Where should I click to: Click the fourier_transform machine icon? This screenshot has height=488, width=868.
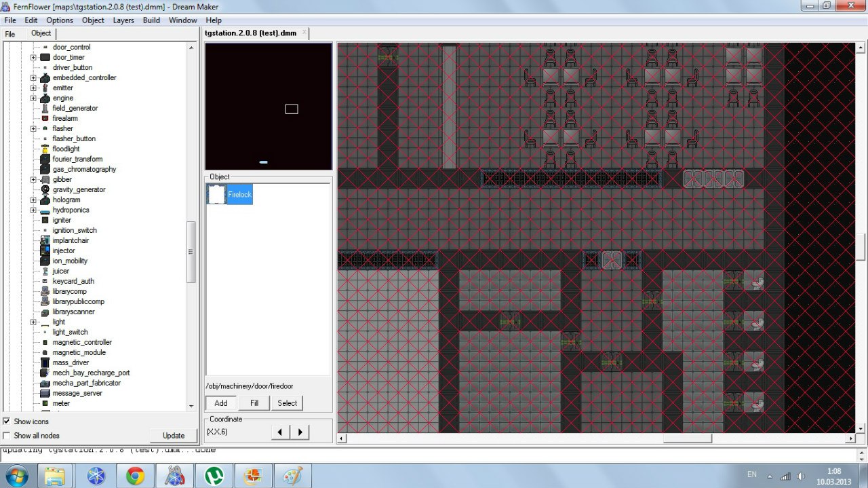coord(45,159)
